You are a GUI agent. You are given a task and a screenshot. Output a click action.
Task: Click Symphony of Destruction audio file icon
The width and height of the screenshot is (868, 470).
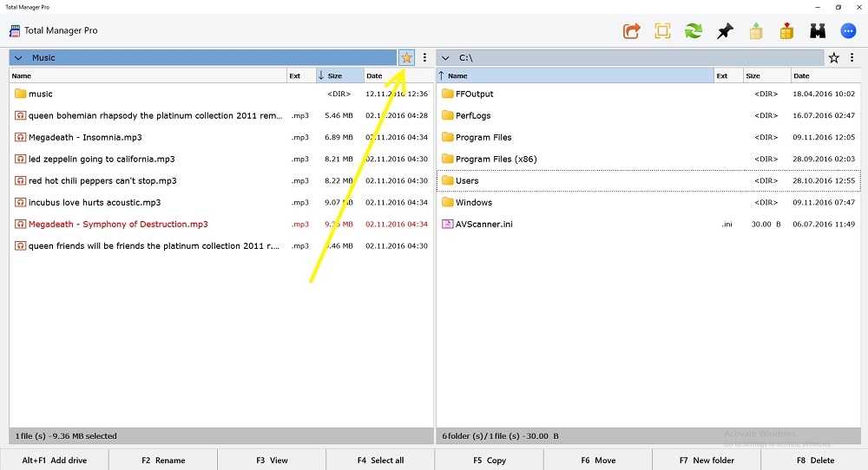[x=21, y=224]
